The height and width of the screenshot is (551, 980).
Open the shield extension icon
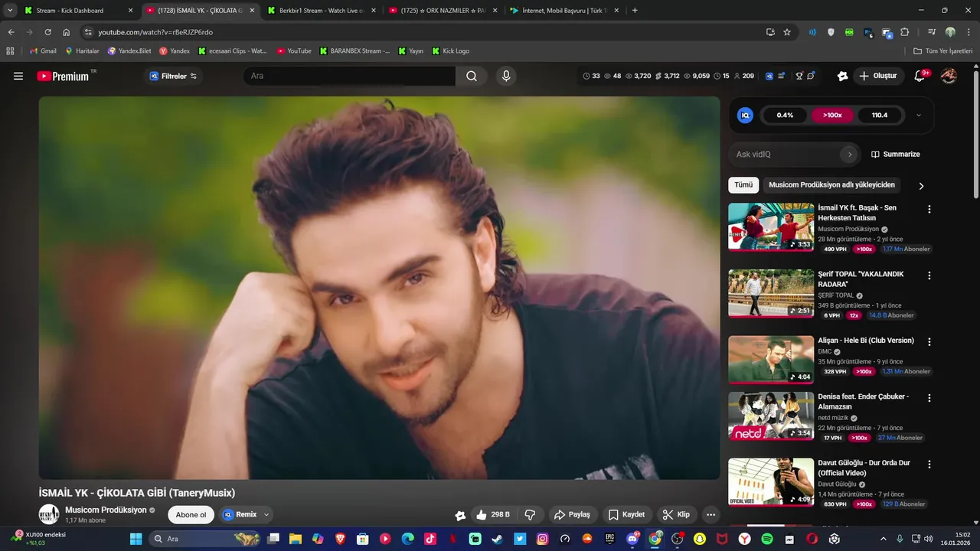pyautogui.click(x=831, y=32)
